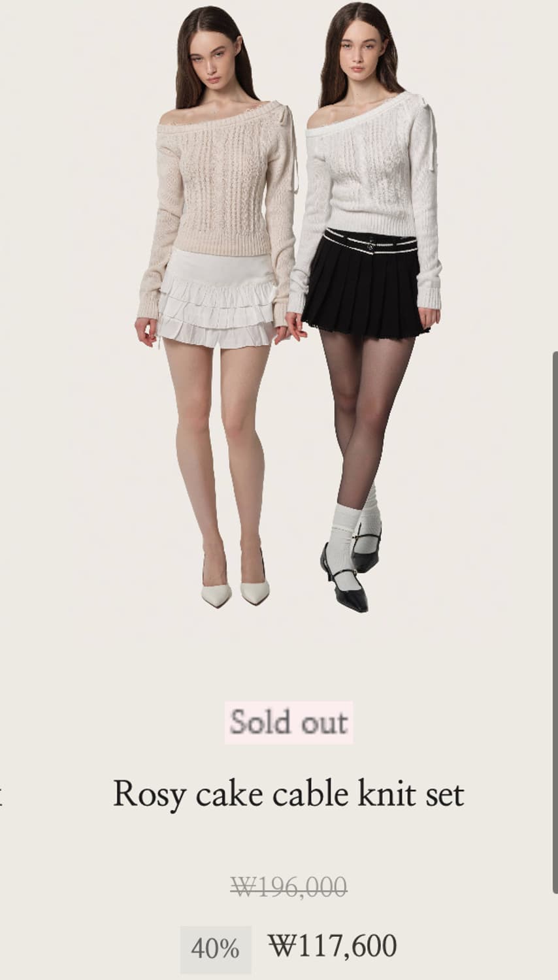Click the crossed-out price ₩196,000
The width and height of the screenshot is (558, 980).
tap(289, 887)
